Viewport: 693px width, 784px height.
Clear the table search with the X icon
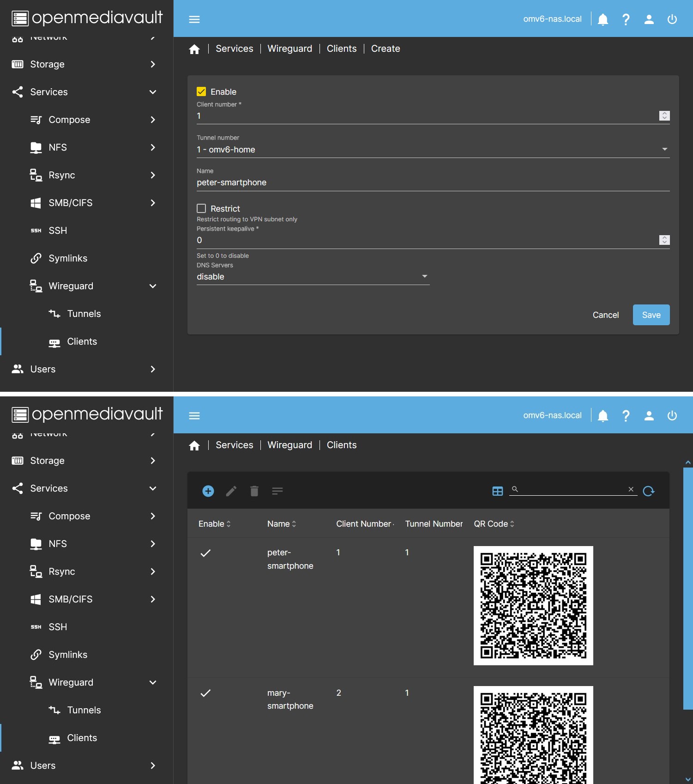point(631,489)
